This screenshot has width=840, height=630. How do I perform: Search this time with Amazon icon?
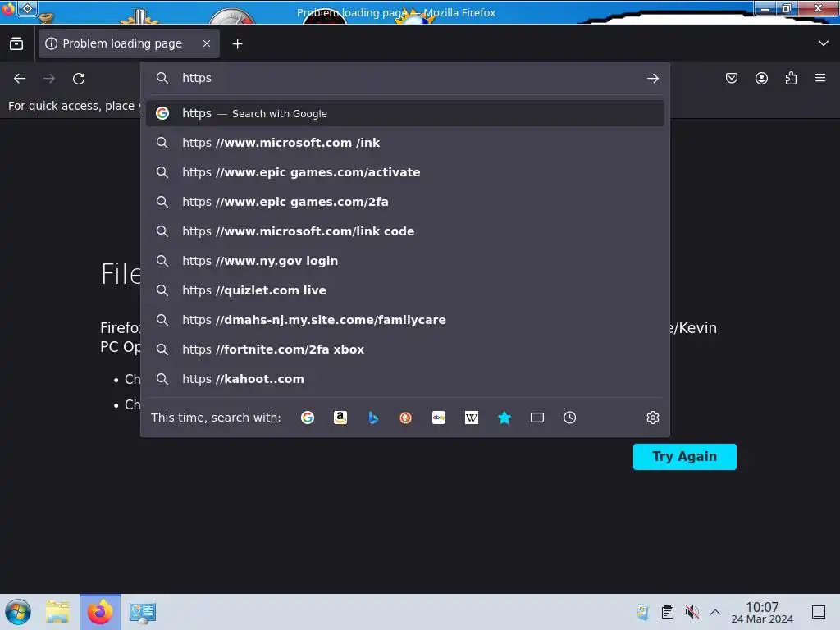[x=340, y=418]
